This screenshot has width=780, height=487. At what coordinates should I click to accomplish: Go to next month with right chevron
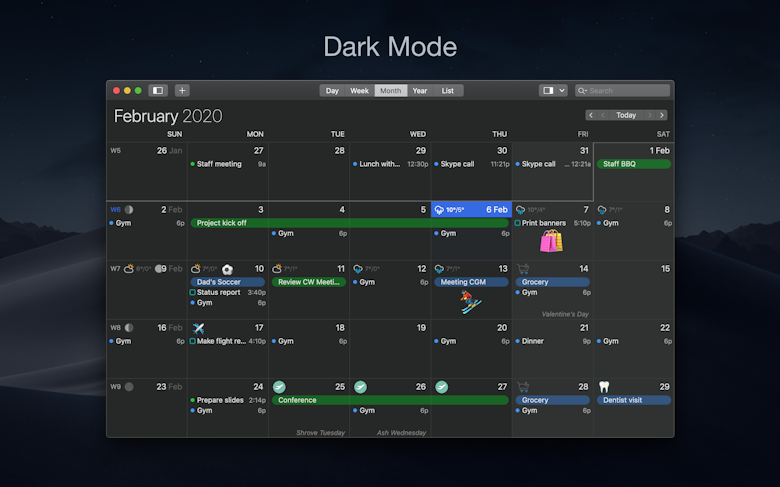[x=662, y=115]
